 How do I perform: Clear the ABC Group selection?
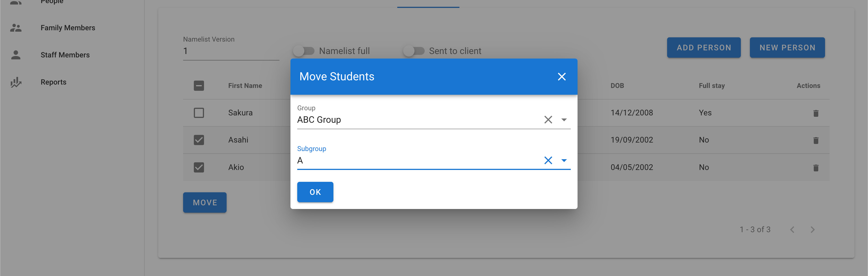(548, 120)
